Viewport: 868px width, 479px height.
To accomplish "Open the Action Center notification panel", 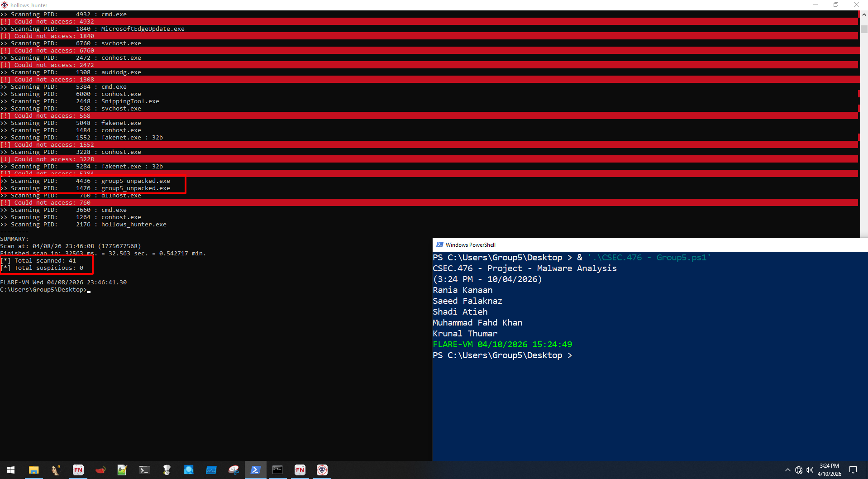I will (x=854, y=470).
